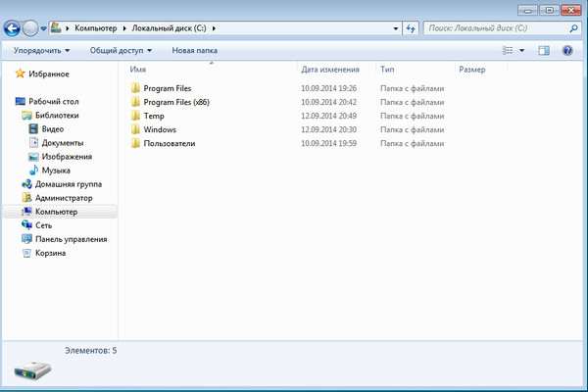The image size is (588, 392).
Task: Select the Temp folder icon
Action: (135, 116)
